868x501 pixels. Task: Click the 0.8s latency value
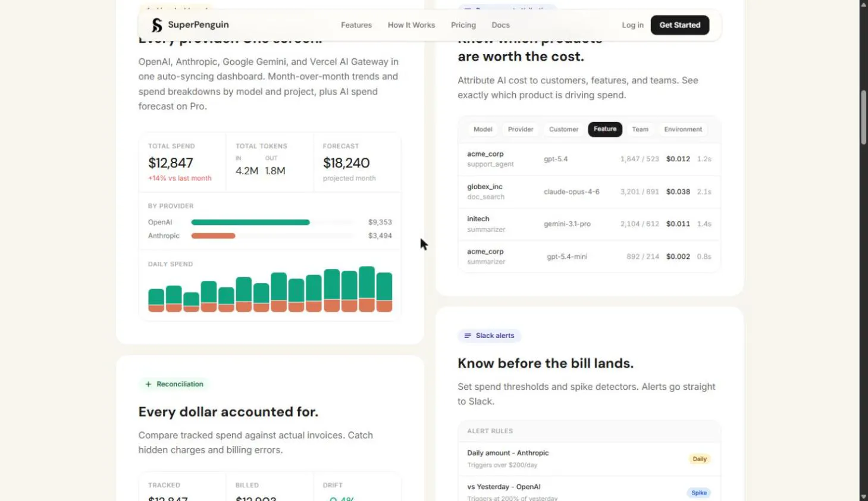pos(704,257)
